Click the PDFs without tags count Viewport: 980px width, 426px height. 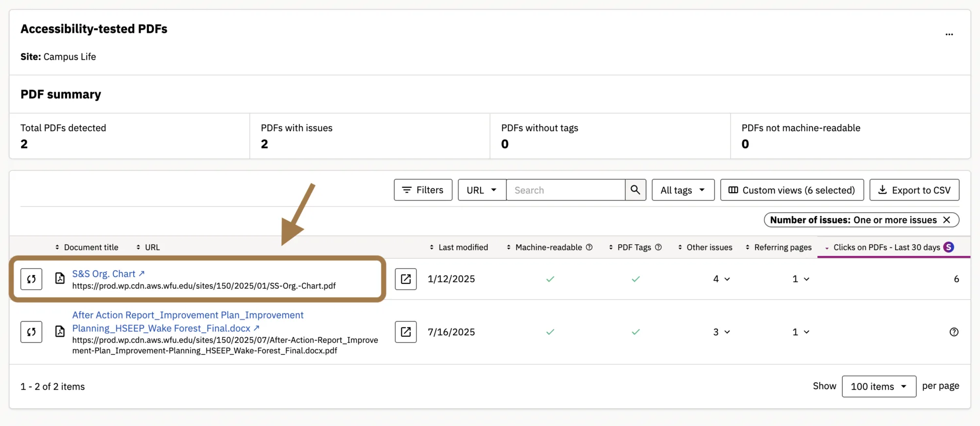click(505, 144)
